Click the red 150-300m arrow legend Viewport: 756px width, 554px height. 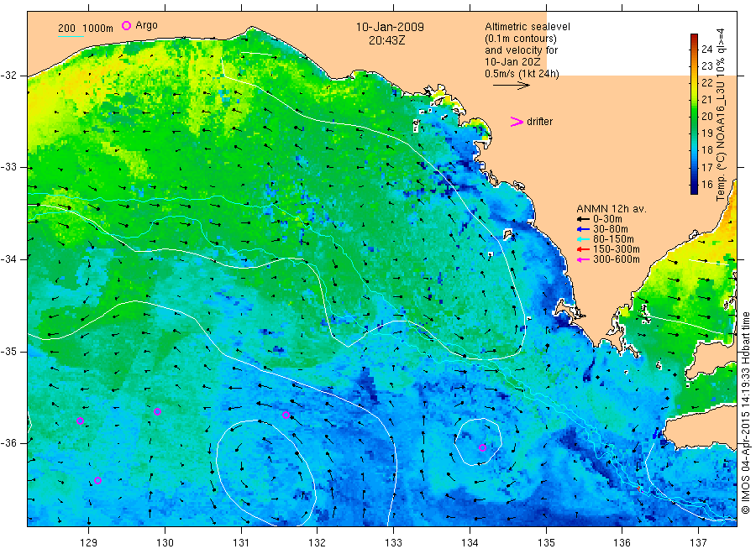click(583, 249)
